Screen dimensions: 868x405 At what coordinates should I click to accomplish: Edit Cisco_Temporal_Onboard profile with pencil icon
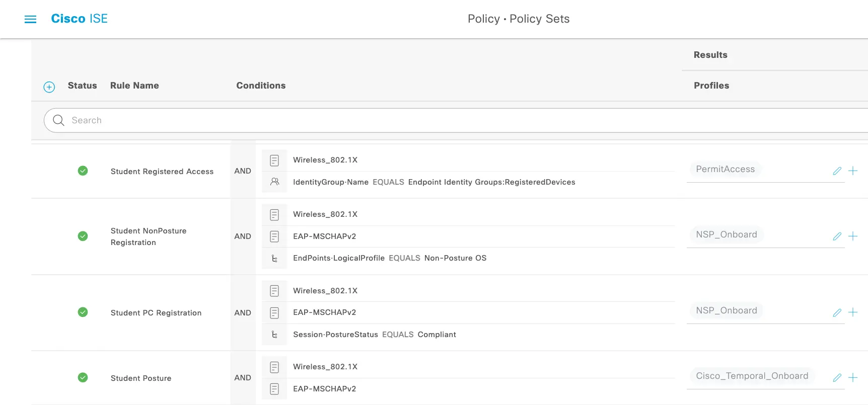837,378
